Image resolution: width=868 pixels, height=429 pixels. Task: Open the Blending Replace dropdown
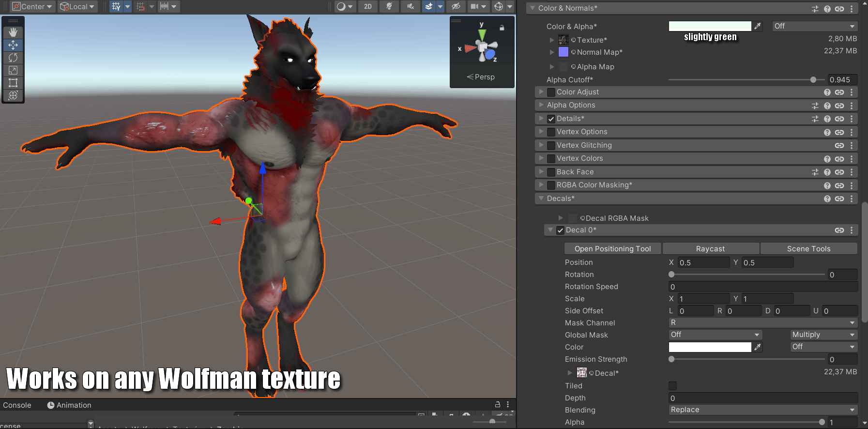tap(763, 410)
